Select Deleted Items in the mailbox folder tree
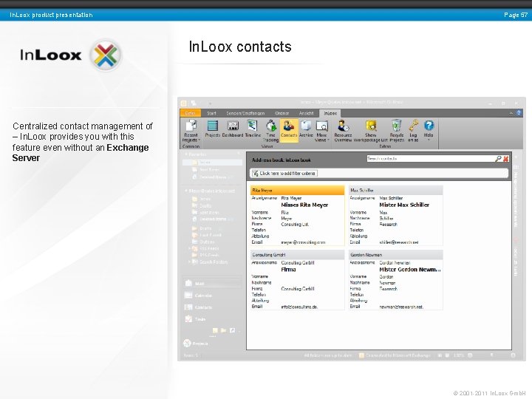The width and height of the screenshot is (532, 399). 213,219
